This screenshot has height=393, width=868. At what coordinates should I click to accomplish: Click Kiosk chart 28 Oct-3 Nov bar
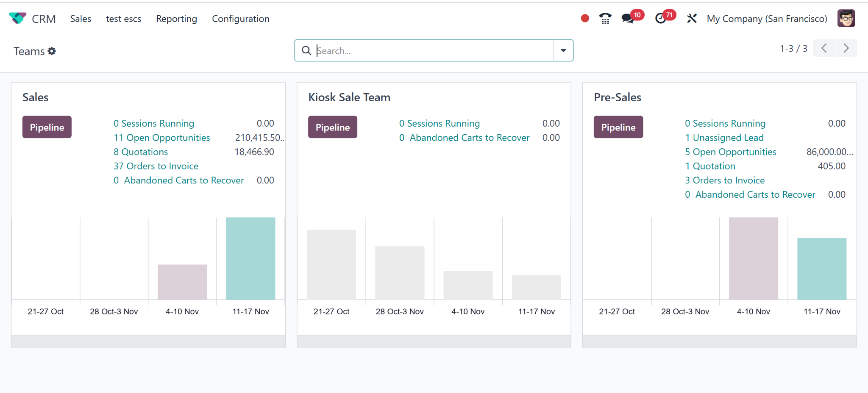[x=400, y=273]
